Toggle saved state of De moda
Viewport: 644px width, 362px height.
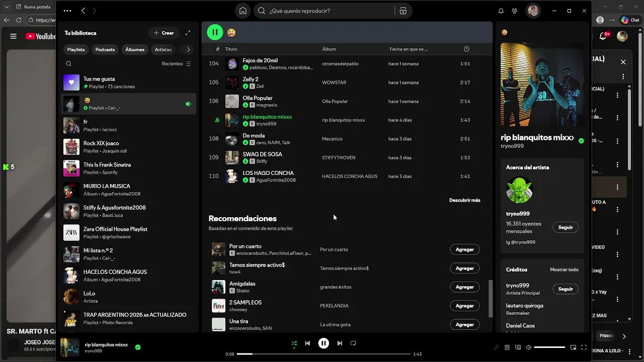point(246,142)
